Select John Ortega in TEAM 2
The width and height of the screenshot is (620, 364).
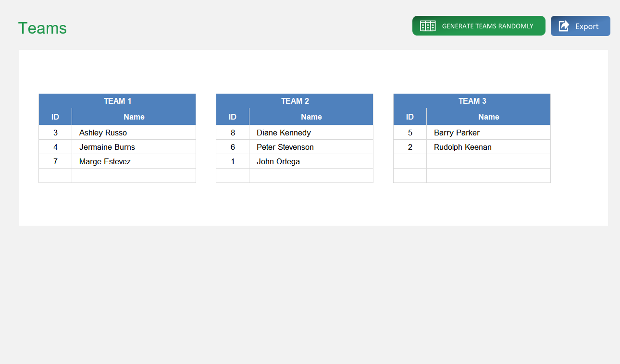click(x=278, y=161)
